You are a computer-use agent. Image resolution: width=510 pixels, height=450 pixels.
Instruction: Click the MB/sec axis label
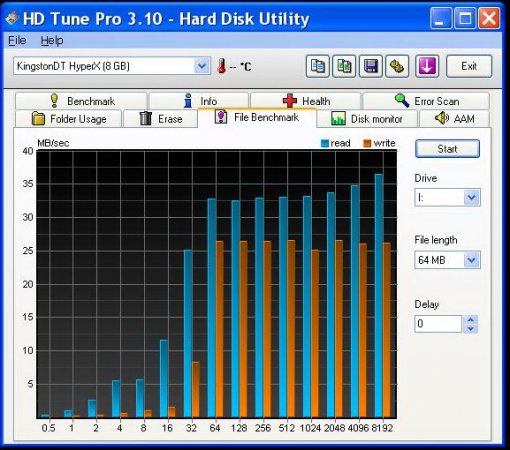(53, 143)
